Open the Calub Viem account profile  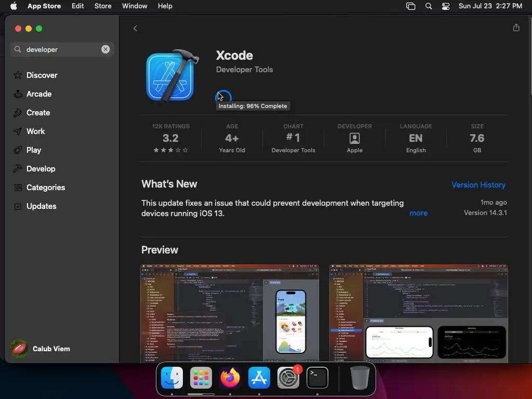[41, 349]
